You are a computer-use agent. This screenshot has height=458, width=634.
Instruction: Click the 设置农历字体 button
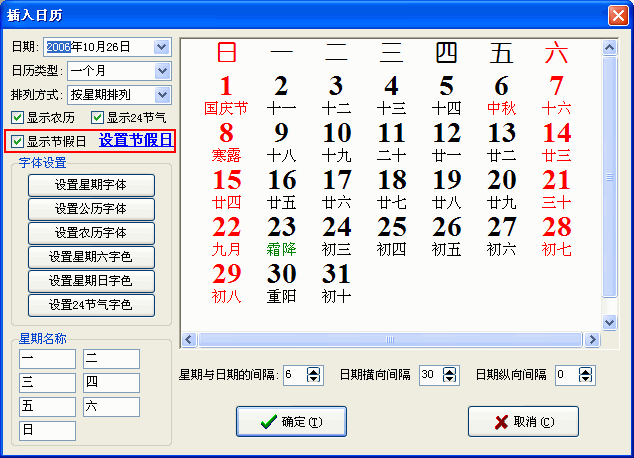pos(91,233)
